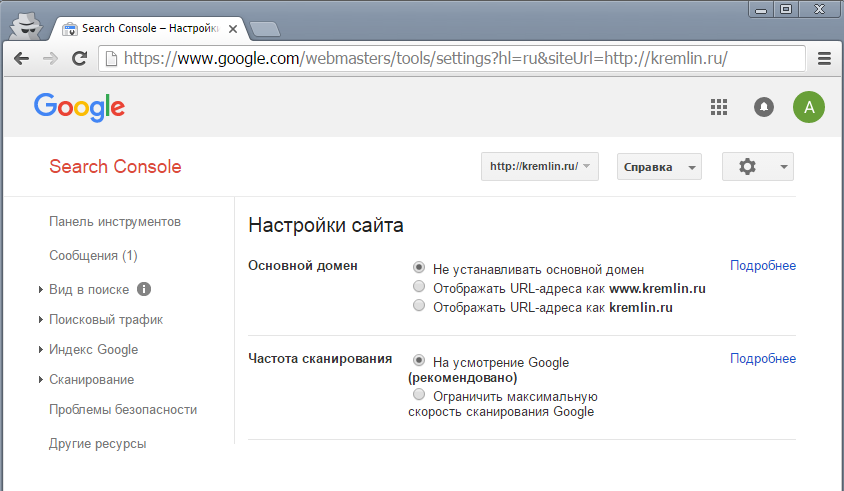844x491 pixels.
Task: Click the info icon next to Вид в поиске
Action: coord(144,289)
